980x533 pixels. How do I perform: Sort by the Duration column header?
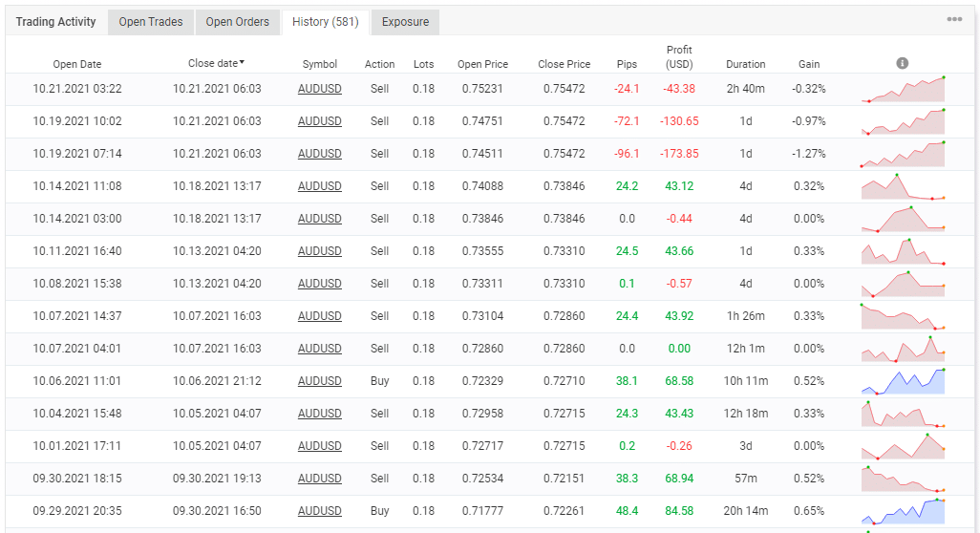click(x=745, y=64)
